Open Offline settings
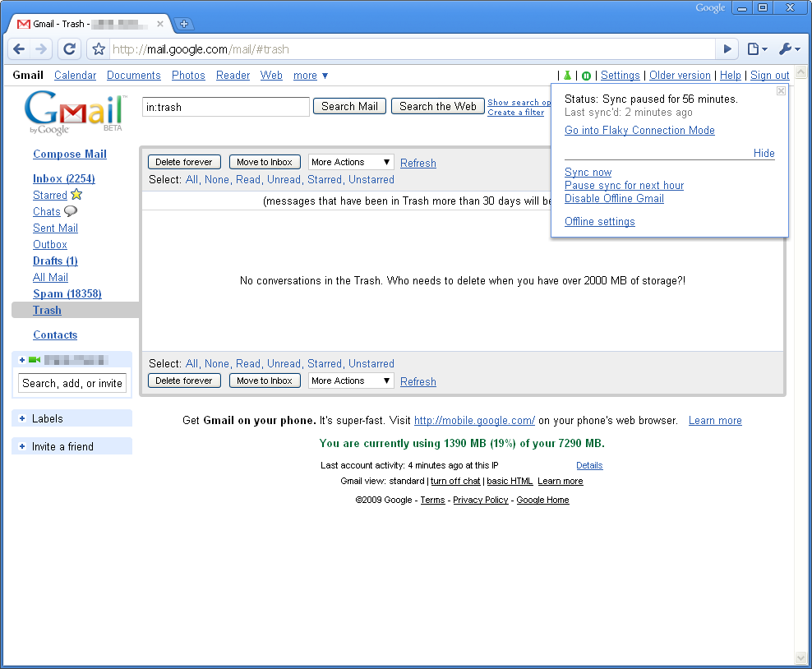The height and width of the screenshot is (669, 812). pyautogui.click(x=600, y=222)
